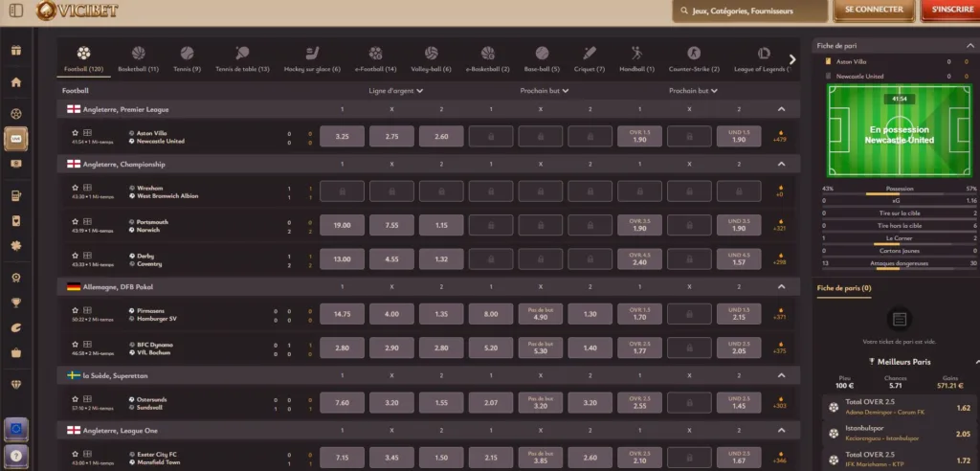Select the Counter-Strike (2) tab
This screenshot has height=471, width=980.
pos(694,59)
